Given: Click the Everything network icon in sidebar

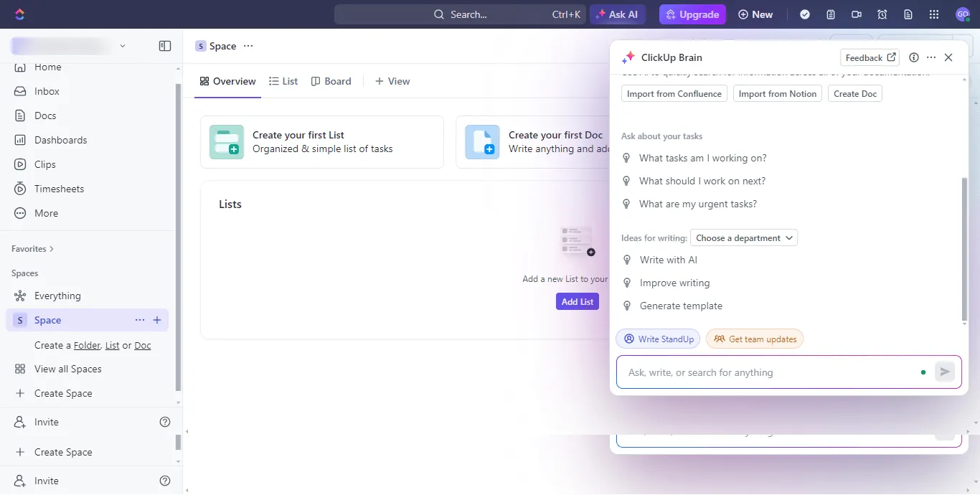Looking at the screenshot, I should [x=20, y=296].
